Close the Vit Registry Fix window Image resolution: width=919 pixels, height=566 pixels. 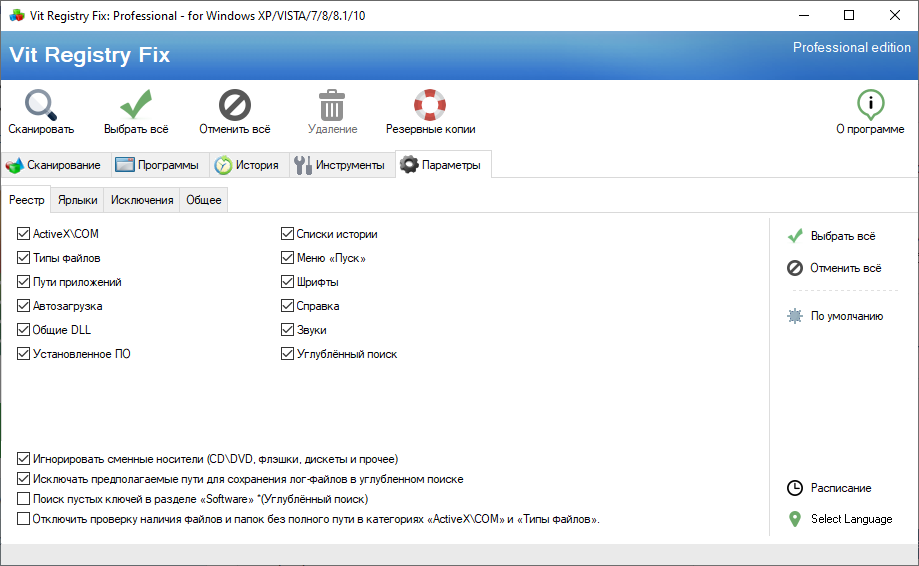894,15
